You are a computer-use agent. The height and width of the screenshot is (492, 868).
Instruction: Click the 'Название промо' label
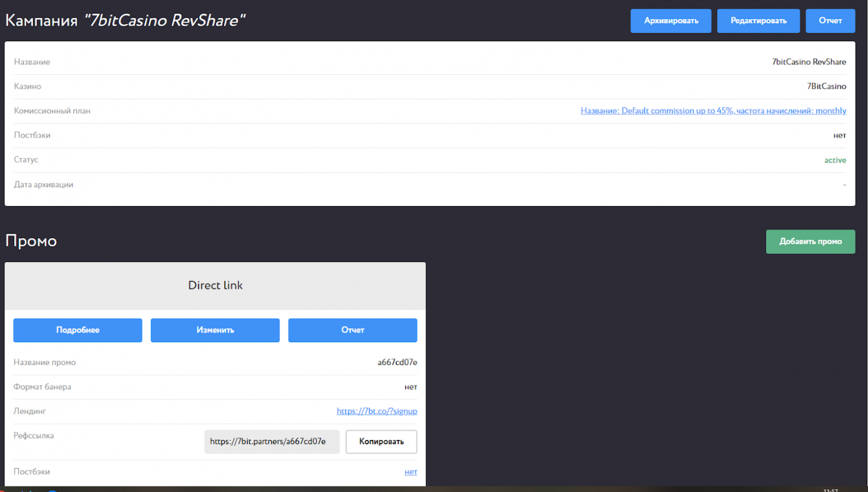(x=45, y=363)
